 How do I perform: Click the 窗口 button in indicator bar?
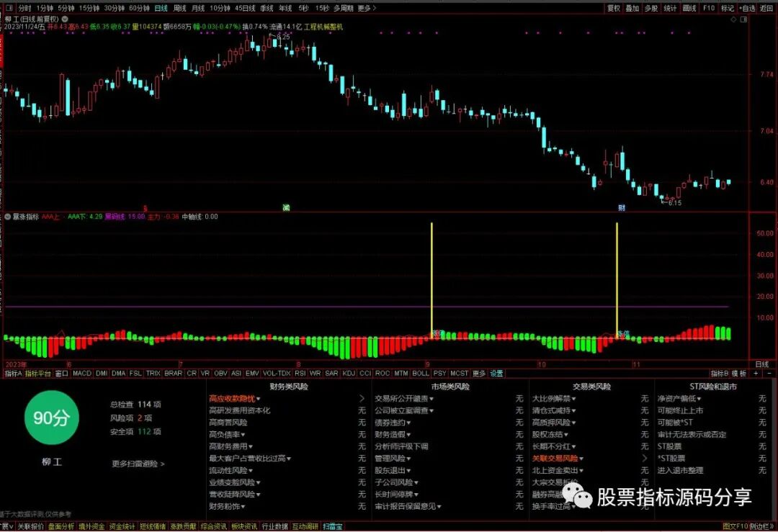pyautogui.click(x=61, y=374)
